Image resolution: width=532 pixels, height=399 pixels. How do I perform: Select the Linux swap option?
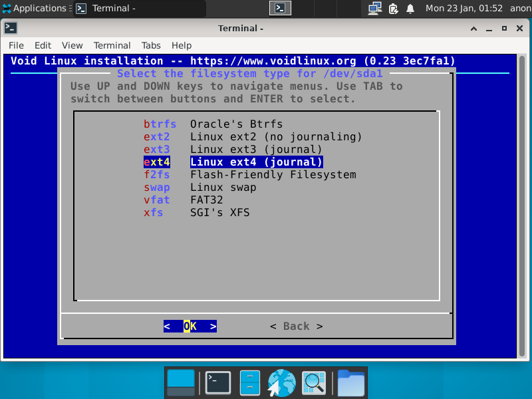tap(200, 188)
